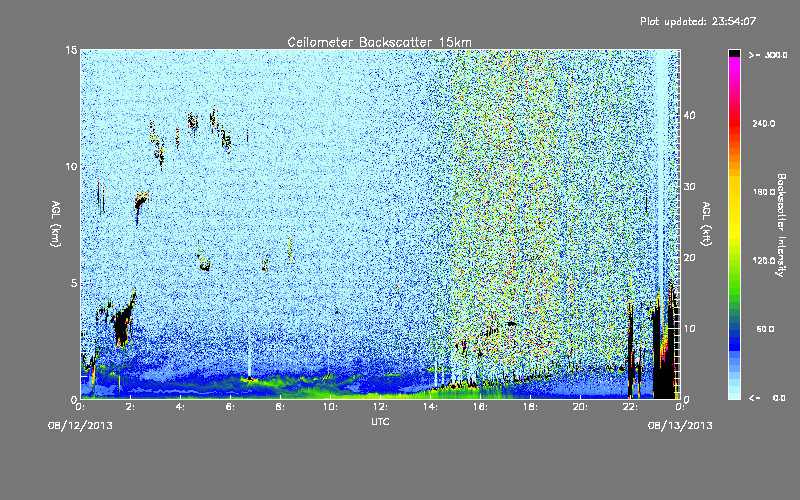
Task: Click the "8:" hour tick on time axis
Action: 281,407
